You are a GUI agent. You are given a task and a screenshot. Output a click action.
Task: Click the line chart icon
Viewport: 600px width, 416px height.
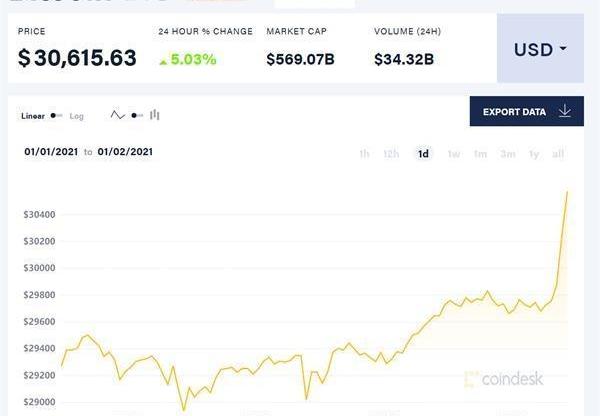[x=118, y=116]
